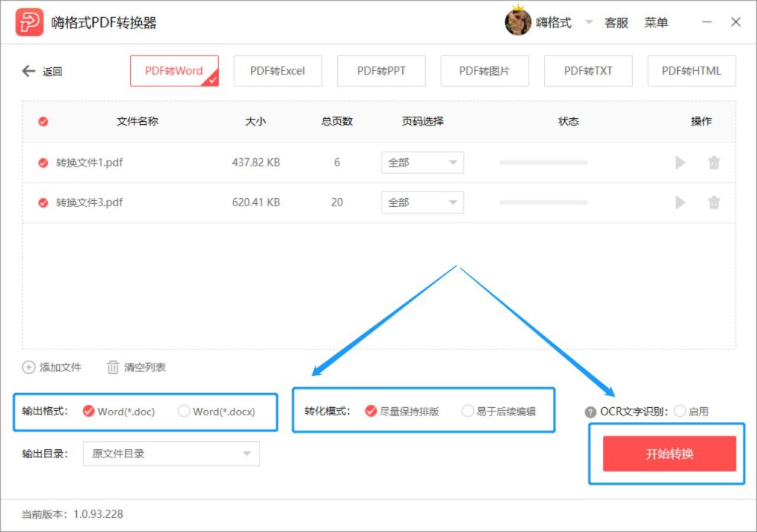
Task: Switch to PDF转Excel tab
Action: [x=278, y=71]
